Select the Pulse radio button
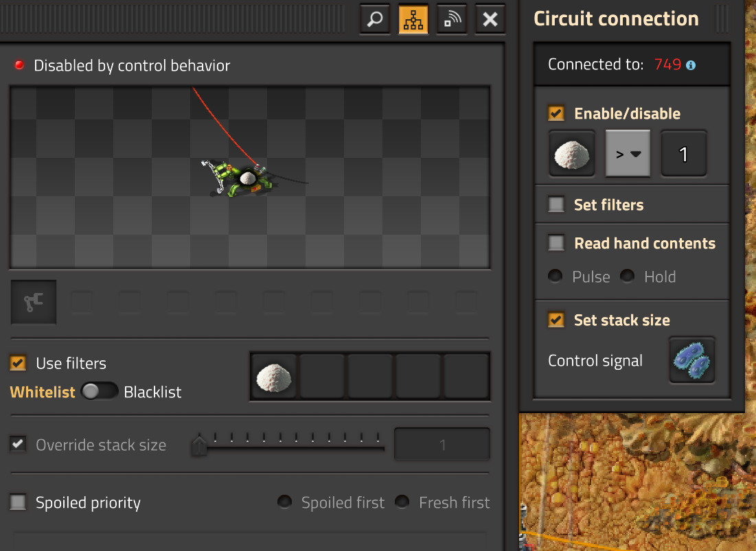This screenshot has height=551, width=756. [555, 277]
